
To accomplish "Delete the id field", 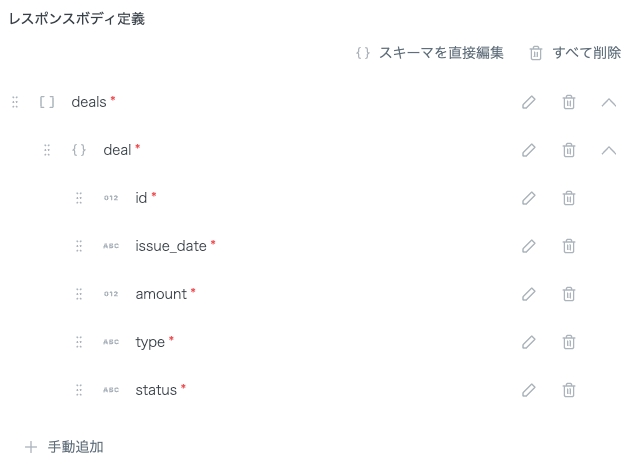I will [568, 198].
